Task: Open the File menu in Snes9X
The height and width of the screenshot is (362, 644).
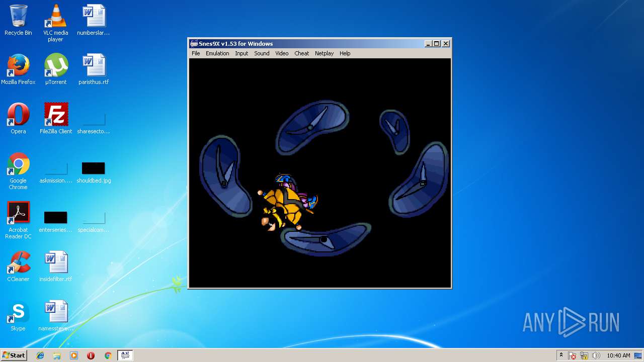Action: tap(196, 53)
